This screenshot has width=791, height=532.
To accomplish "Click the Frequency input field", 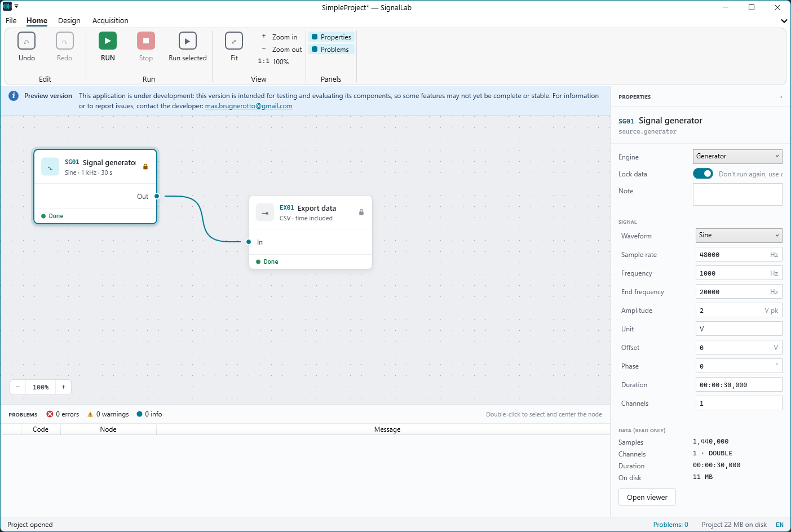I will point(739,273).
